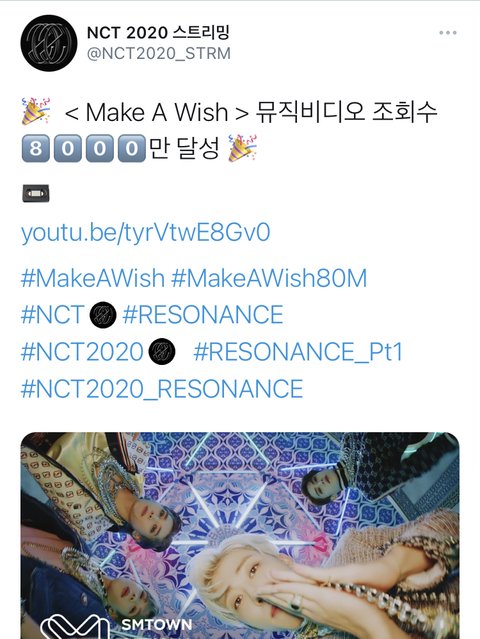Screen dimensions: 480x639
Task: Open the youtu.be/tyrVtwE8Gv0 link
Action: [x=145, y=233]
